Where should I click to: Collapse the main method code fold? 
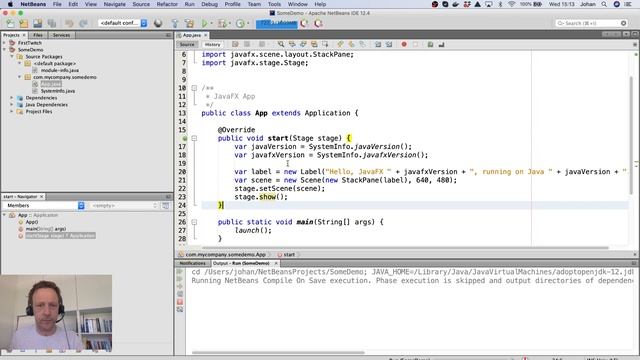(x=194, y=222)
